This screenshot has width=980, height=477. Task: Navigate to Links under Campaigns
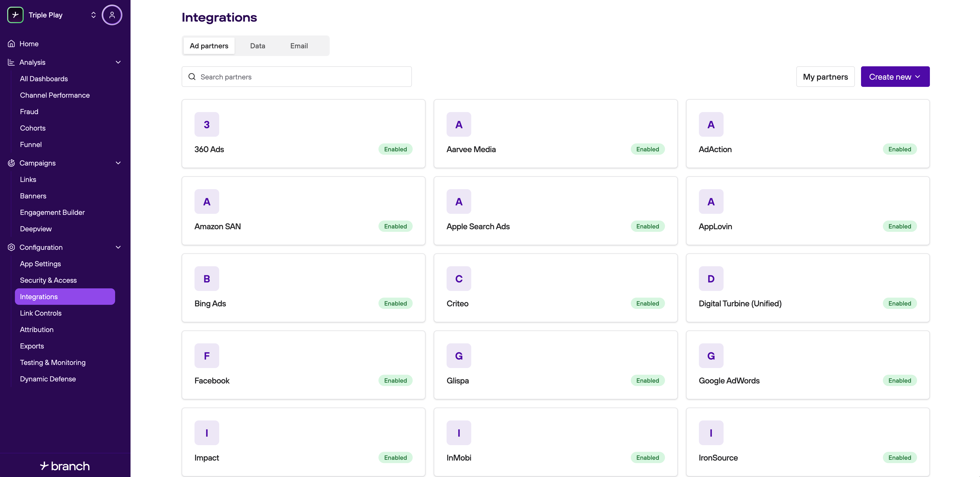pyautogui.click(x=28, y=180)
